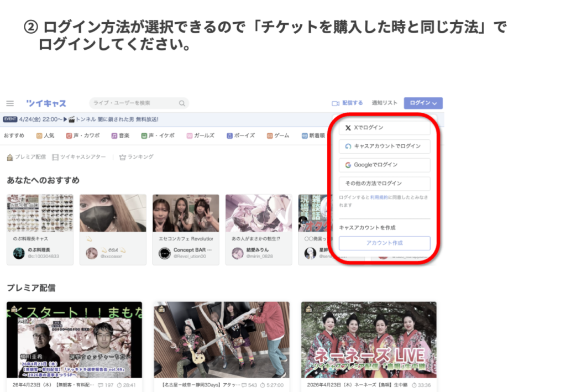The height and width of the screenshot is (392, 566).
Task: Choose キャスアカウントでログイン option
Action: click(x=384, y=147)
